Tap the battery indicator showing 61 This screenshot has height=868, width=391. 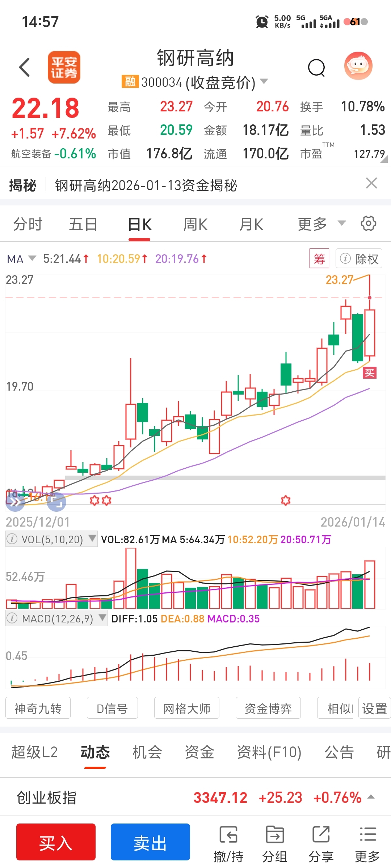pyautogui.click(x=356, y=22)
